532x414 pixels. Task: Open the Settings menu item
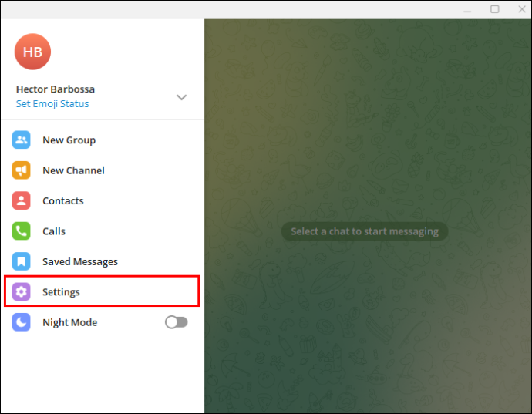click(102, 292)
